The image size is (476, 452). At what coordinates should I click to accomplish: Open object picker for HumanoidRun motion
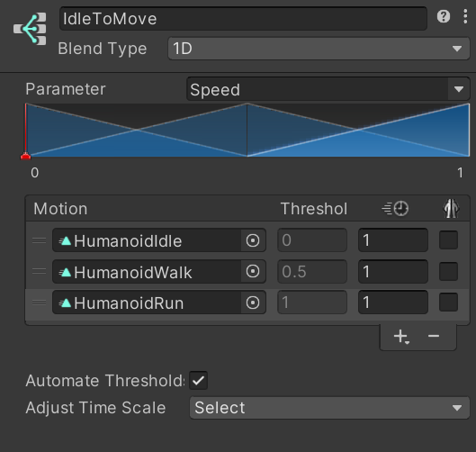pyautogui.click(x=253, y=303)
